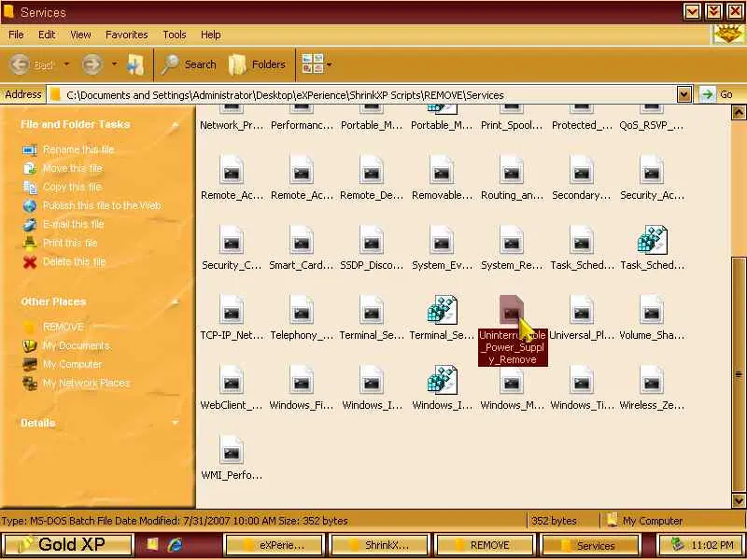Click the system tray network icon
The image size is (747, 560).
pyautogui.click(x=678, y=544)
